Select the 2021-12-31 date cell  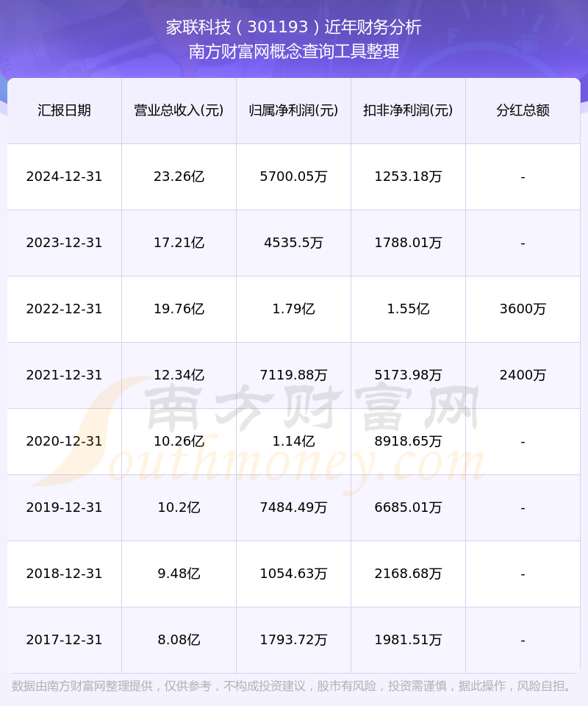(65, 375)
